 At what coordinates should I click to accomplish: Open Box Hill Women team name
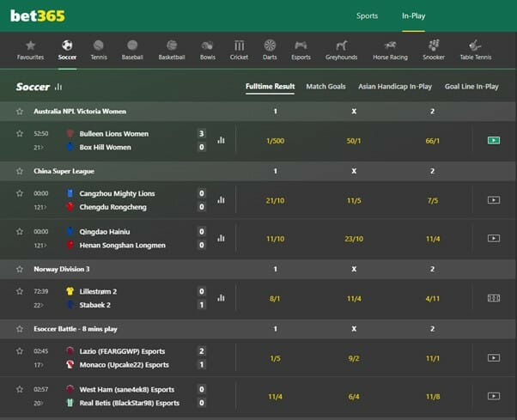105,148
